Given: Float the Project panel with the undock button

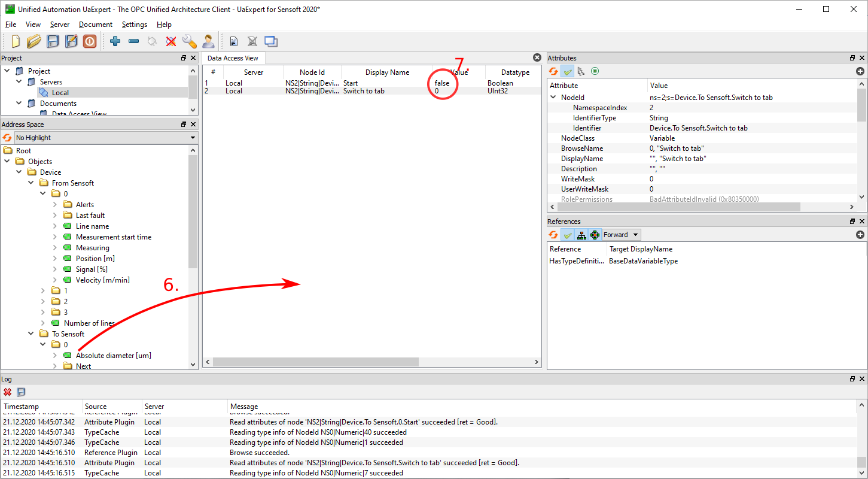Looking at the screenshot, I should click(184, 58).
